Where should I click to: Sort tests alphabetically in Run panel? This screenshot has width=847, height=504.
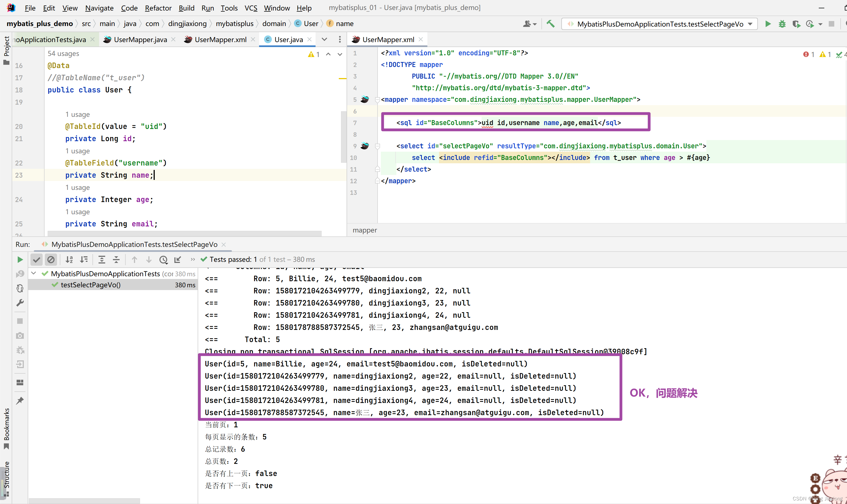click(69, 259)
